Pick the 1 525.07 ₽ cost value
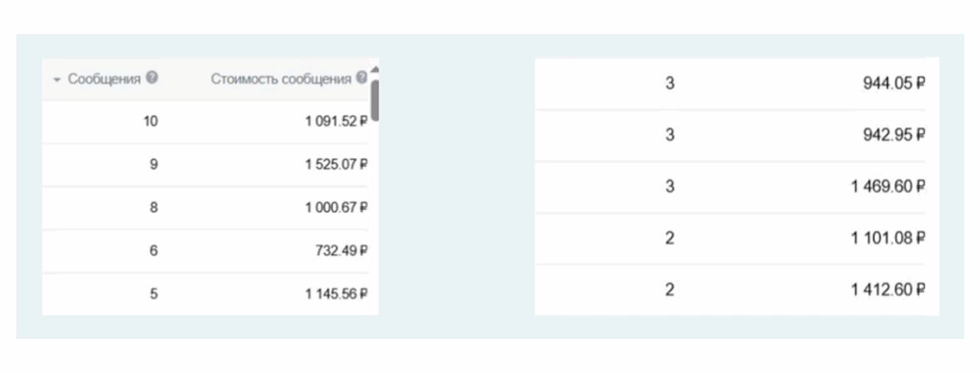 tap(336, 165)
